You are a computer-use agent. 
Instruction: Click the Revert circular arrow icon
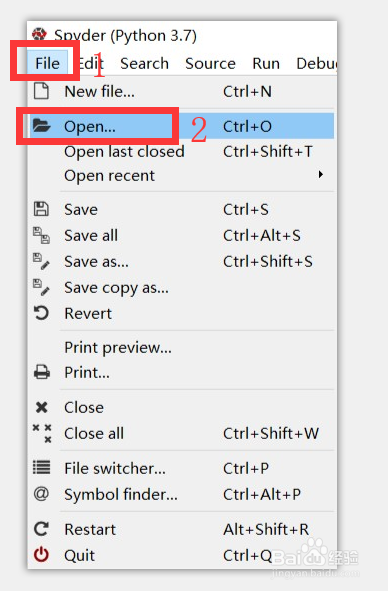click(x=41, y=313)
